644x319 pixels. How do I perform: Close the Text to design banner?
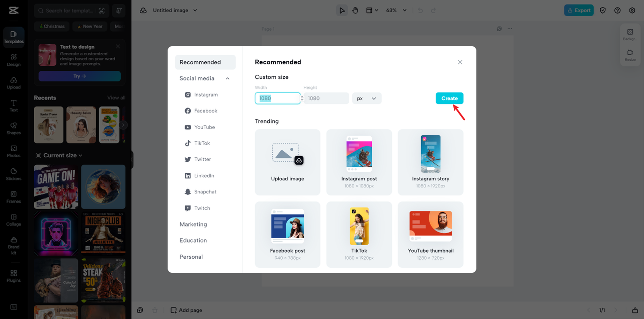(x=118, y=46)
